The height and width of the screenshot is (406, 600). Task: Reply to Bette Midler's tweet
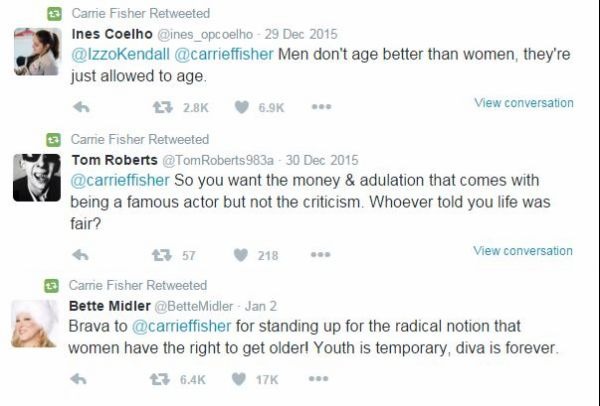click(x=82, y=380)
